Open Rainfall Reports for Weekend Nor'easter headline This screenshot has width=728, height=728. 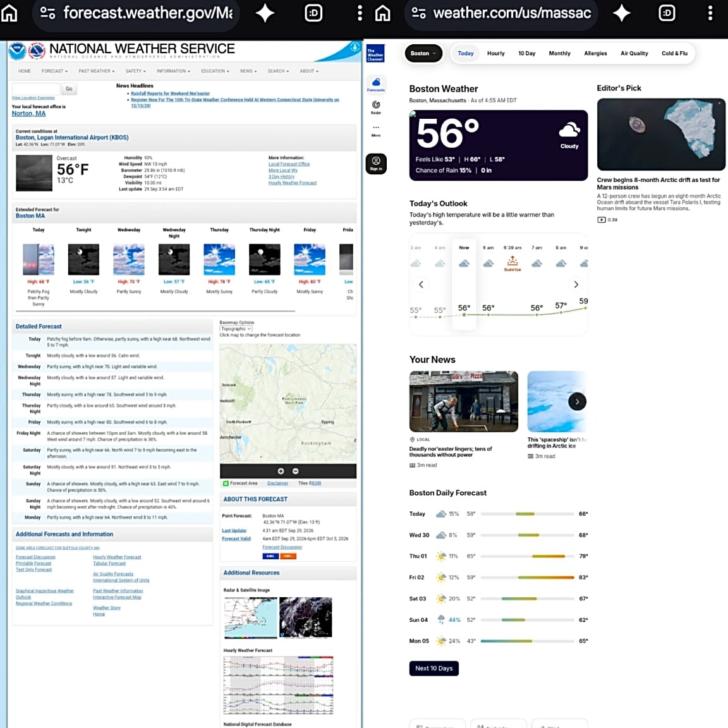[171, 94]
